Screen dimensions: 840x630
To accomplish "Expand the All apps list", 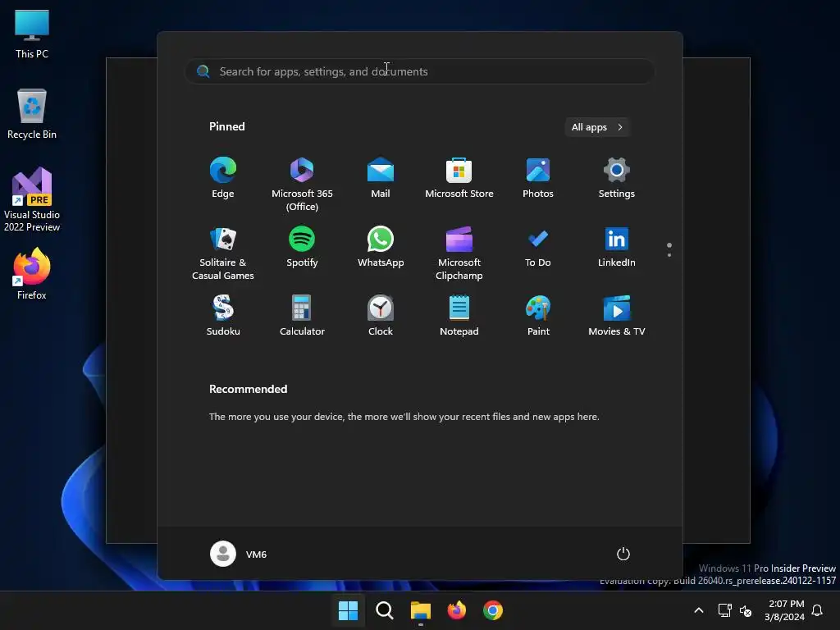I will point(597,127).
